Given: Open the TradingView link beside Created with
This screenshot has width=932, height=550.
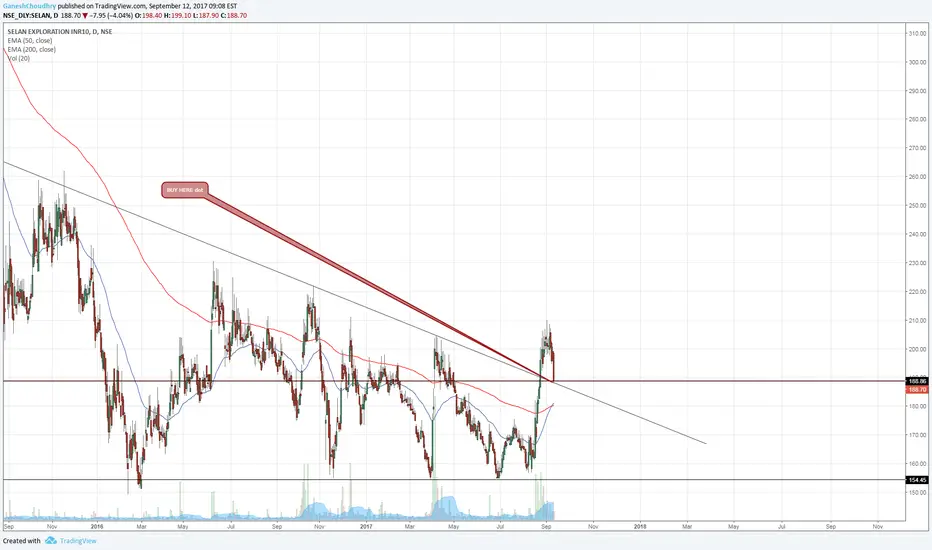Looking at the screenshot, I should 78,540.
